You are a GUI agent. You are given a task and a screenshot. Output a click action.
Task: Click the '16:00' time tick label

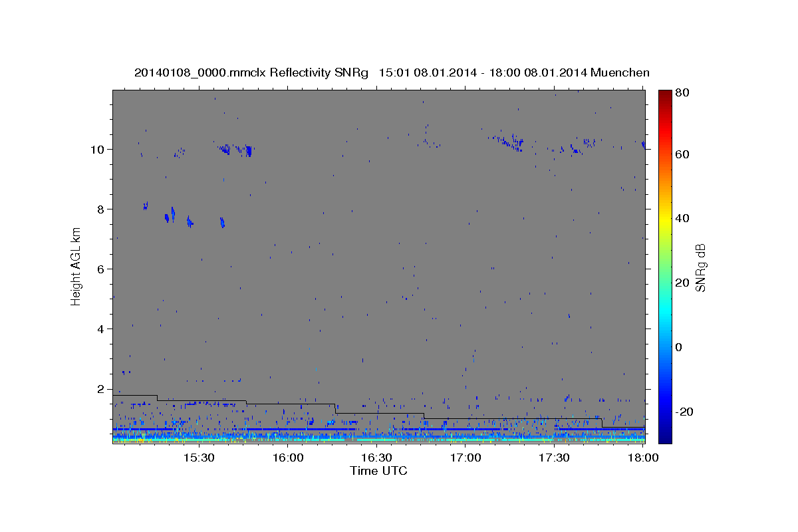tap(288, 458)
